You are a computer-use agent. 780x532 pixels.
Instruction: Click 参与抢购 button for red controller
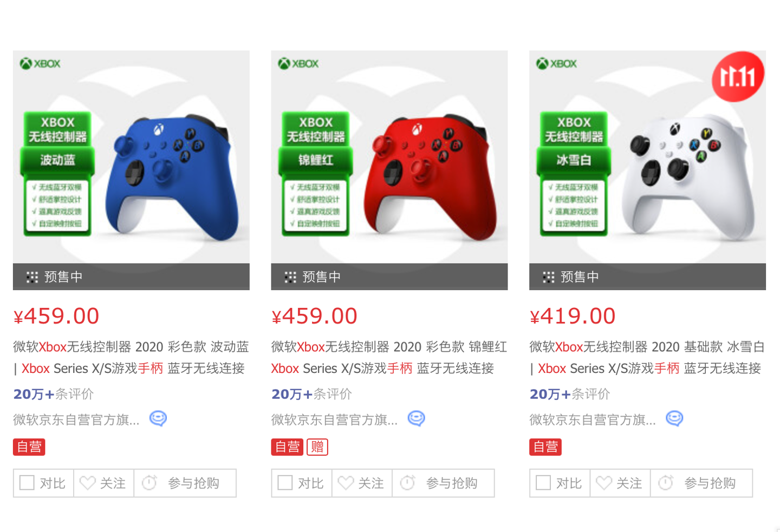tap(443, 483)
